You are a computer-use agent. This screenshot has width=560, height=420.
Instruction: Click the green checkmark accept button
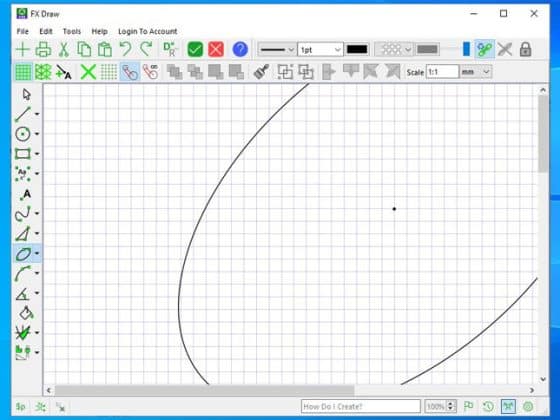click(195, 49)
